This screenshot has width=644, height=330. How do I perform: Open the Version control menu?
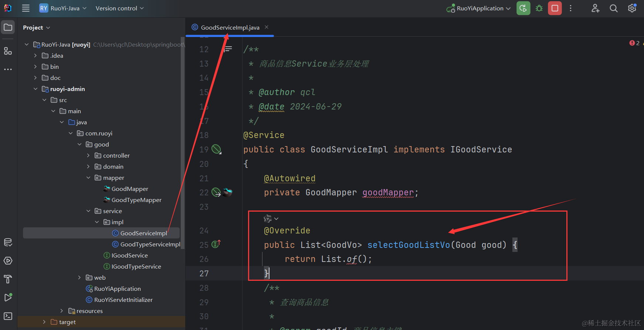(119, 8)
